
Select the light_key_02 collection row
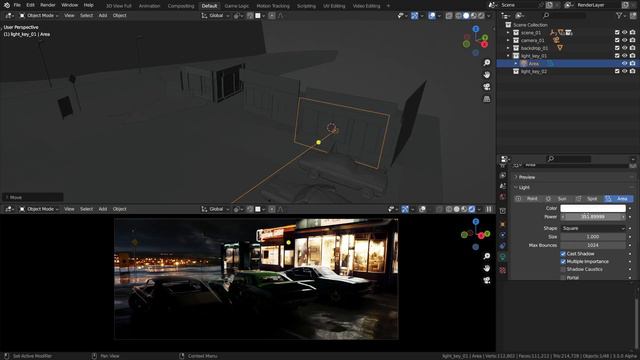coord(568,71)
